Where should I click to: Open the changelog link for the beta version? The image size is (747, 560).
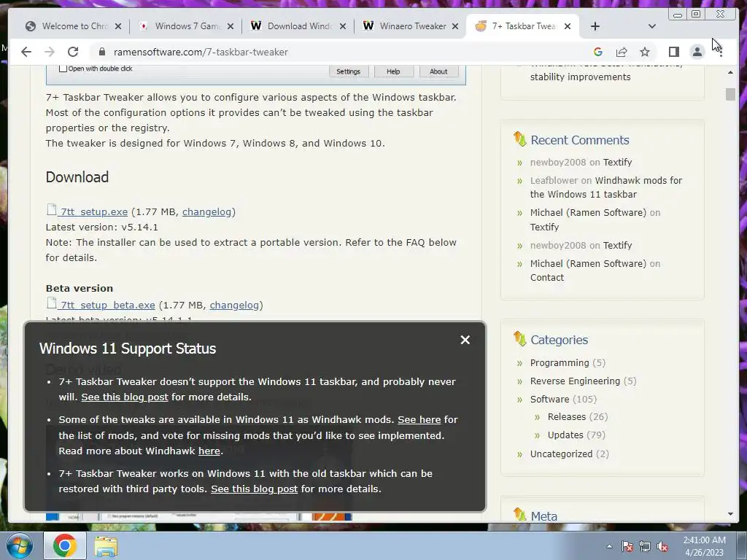pos(234,305)
